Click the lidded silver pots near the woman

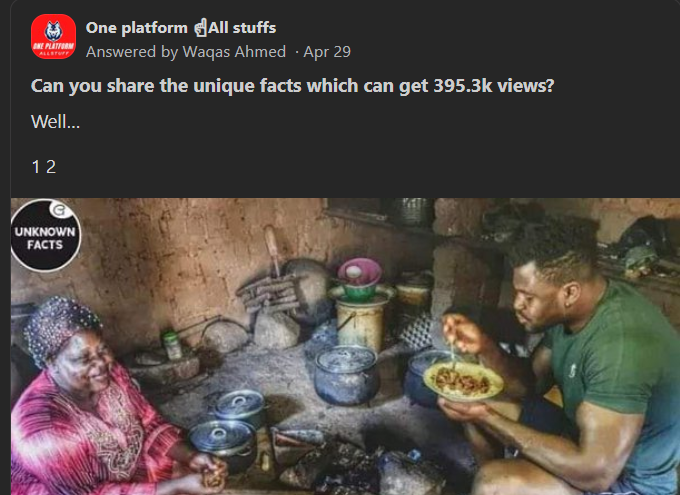pyautogui.click(x=229, y=429)
